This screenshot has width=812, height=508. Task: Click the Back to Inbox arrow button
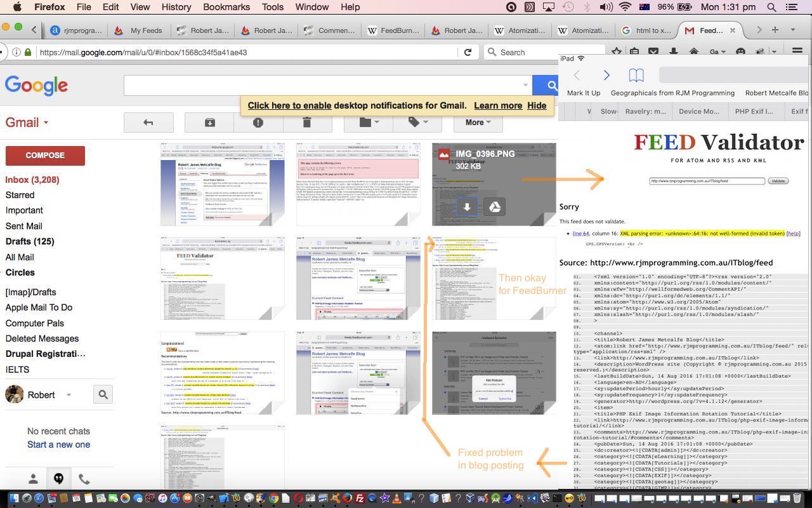148,123
